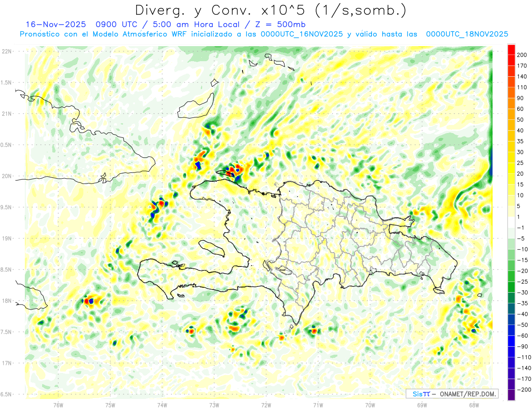Click the colorbar value '-40'
This screenshot has height=411, width=532.
click(524, 314)
